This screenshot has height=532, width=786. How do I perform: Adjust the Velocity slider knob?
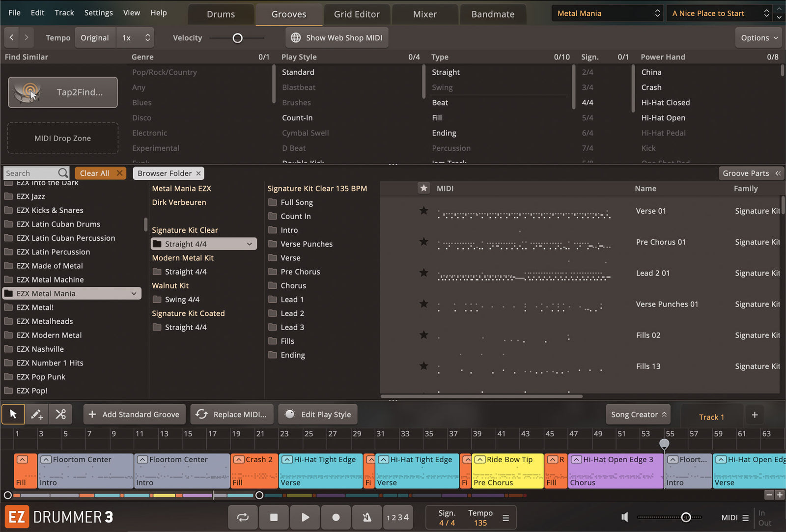click(237, 38)
